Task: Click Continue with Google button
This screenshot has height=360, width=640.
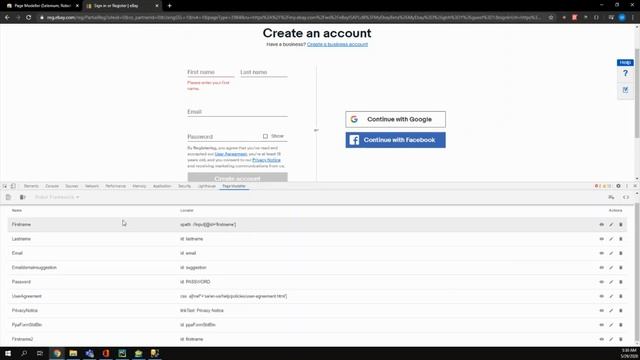Action: coord(396,119)
